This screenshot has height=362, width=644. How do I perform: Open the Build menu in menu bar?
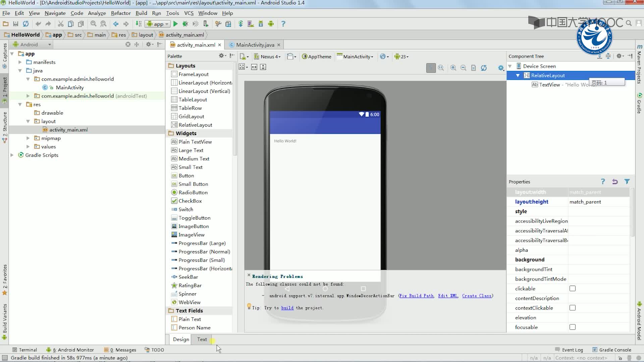141,13
